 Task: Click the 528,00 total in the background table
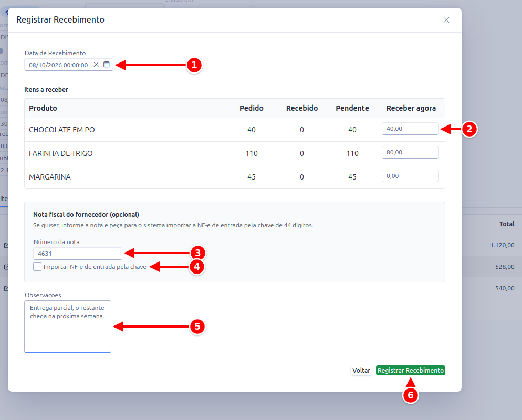tap(505, 267)
